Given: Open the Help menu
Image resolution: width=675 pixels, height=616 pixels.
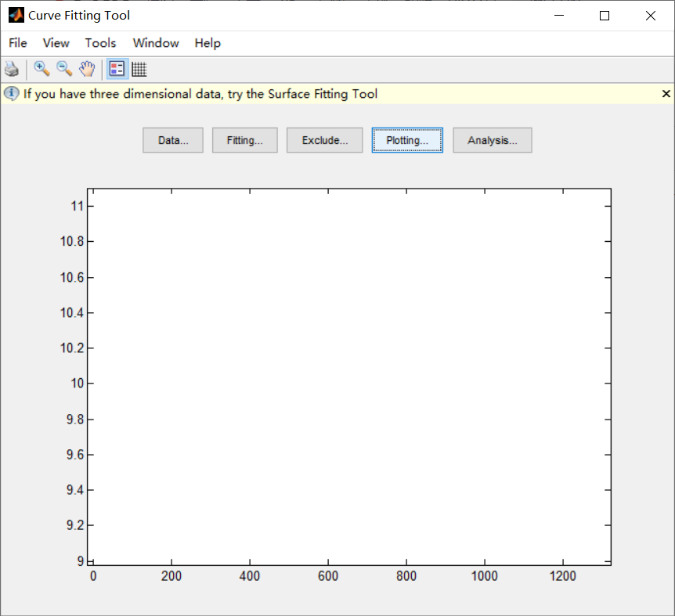Looking at the screenshot, I should coord(207,43).
